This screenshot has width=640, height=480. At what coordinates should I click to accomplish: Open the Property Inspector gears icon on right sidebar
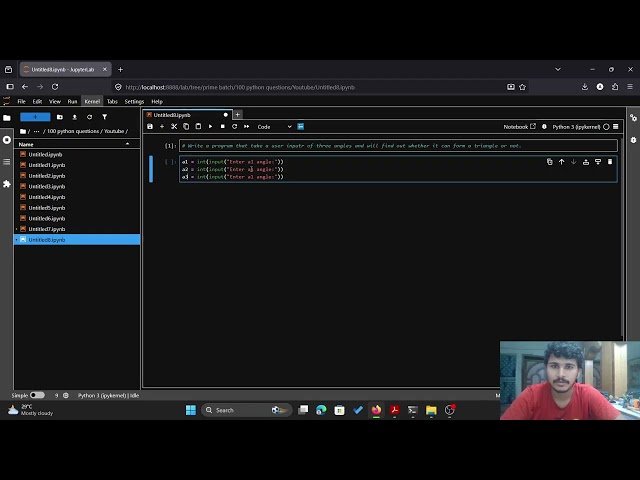pyautogui.click(x=633, y=118)
